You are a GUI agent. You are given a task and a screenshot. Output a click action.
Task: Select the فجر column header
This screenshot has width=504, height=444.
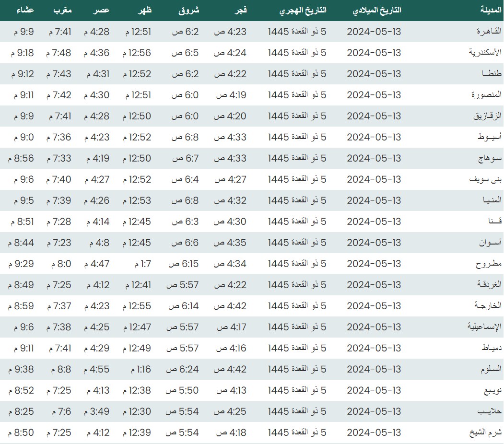tap(238, 10)
